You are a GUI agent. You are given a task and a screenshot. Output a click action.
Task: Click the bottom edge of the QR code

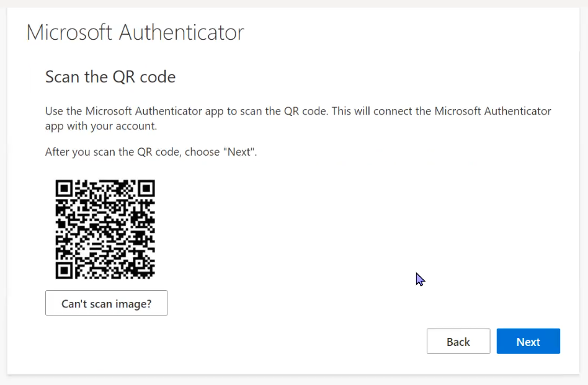[x=105, y=278]
